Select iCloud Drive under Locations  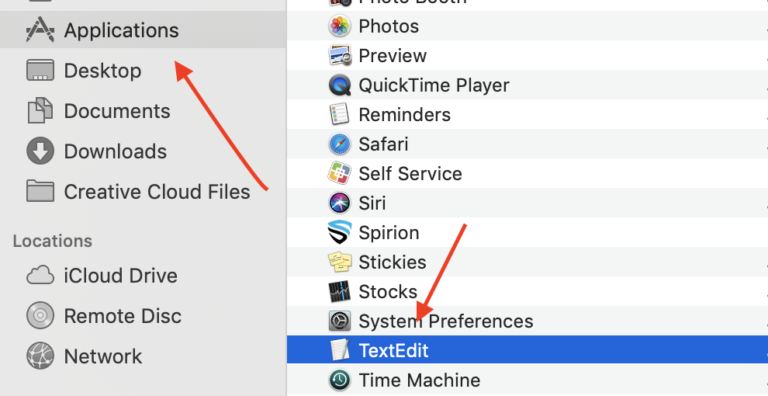143,275
